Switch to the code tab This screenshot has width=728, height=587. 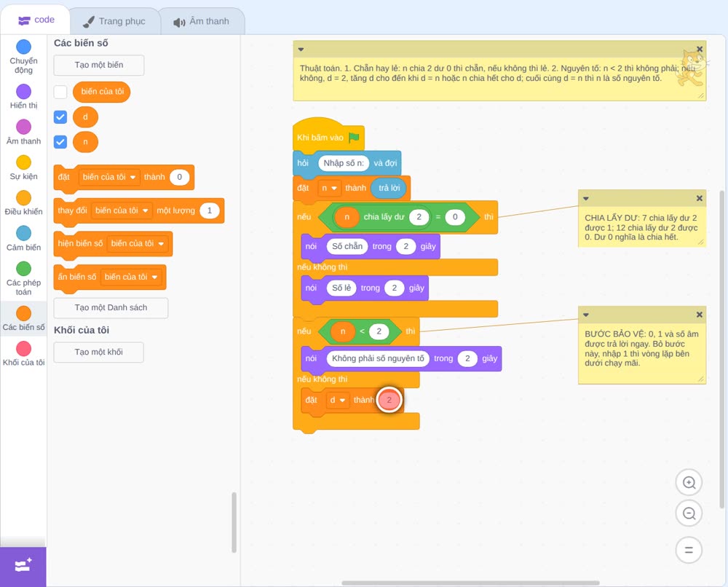pos(36,20)
